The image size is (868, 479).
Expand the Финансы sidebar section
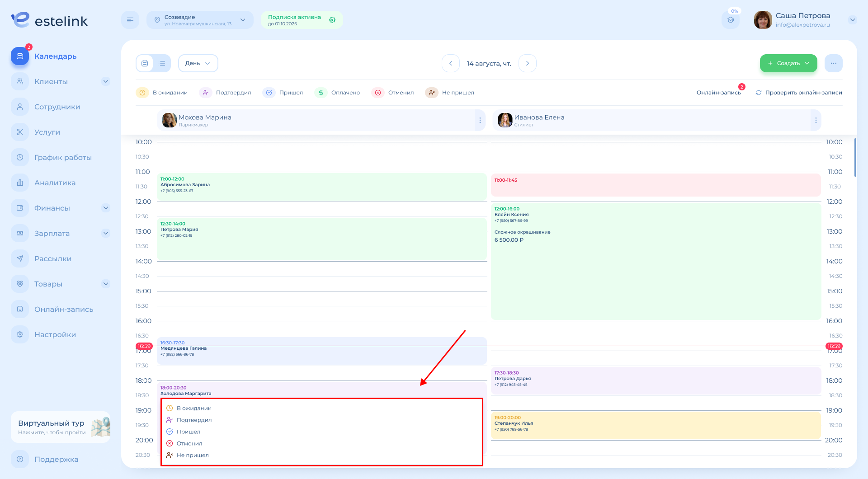click(x=105, y=208)
